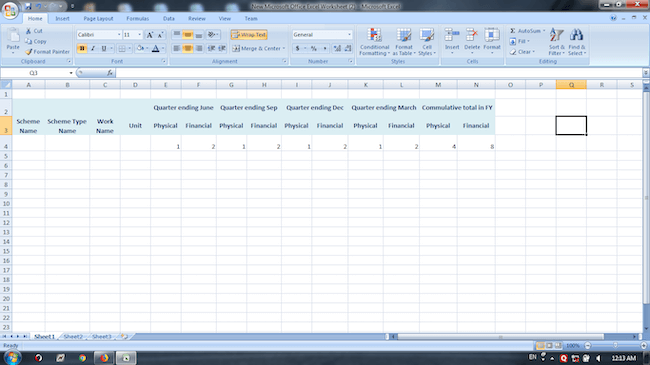Screen dimensions: 650x365
Task: Click the insert function fx icon
Action: (109, 73)
